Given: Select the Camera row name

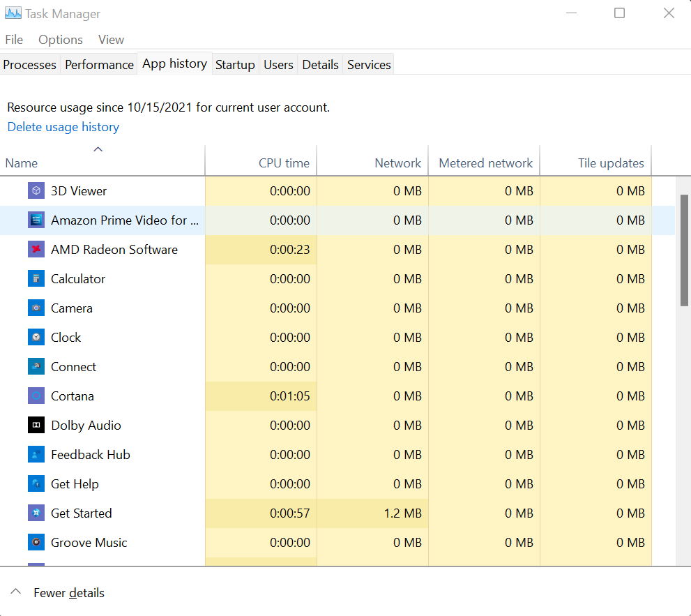Looking at the screenshot, I should point(71,308).
